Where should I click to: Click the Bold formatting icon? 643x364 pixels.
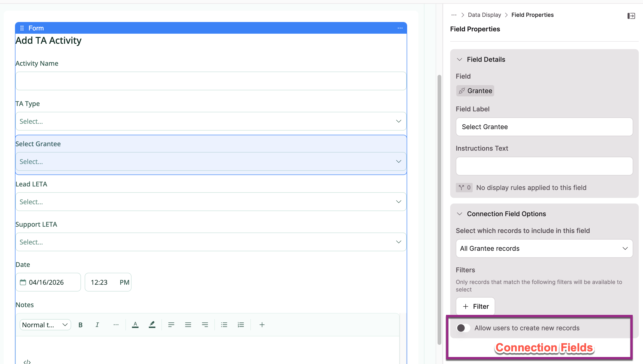[x=80, y=325]
